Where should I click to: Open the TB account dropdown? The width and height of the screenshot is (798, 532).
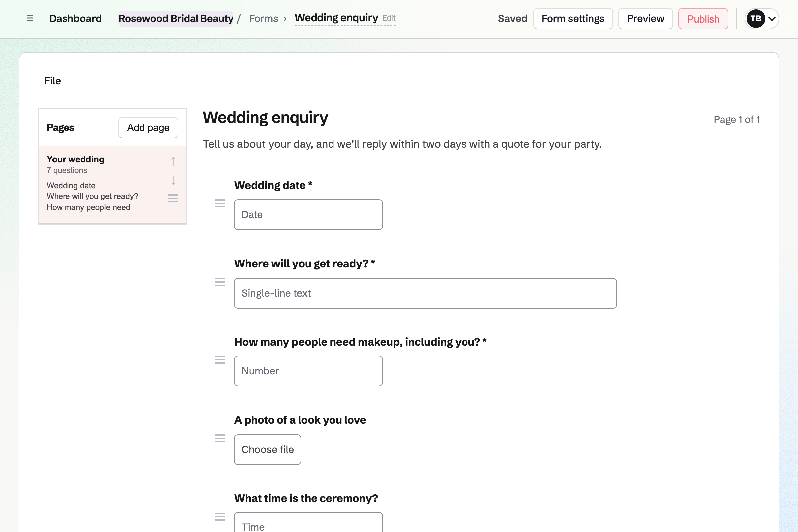click(762, 19)
